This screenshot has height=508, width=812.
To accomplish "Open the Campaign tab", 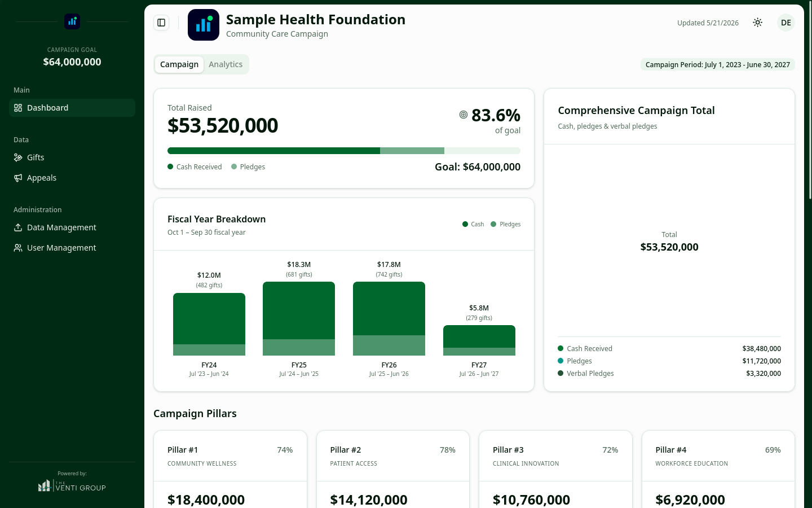I will click(x=179, y=64).
